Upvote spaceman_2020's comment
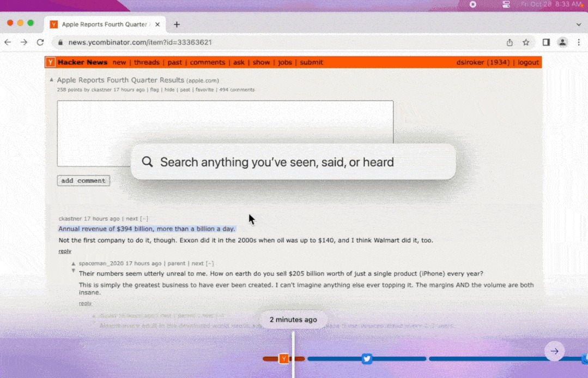Screen dimensions: 588x378 (x=74, y=263)
